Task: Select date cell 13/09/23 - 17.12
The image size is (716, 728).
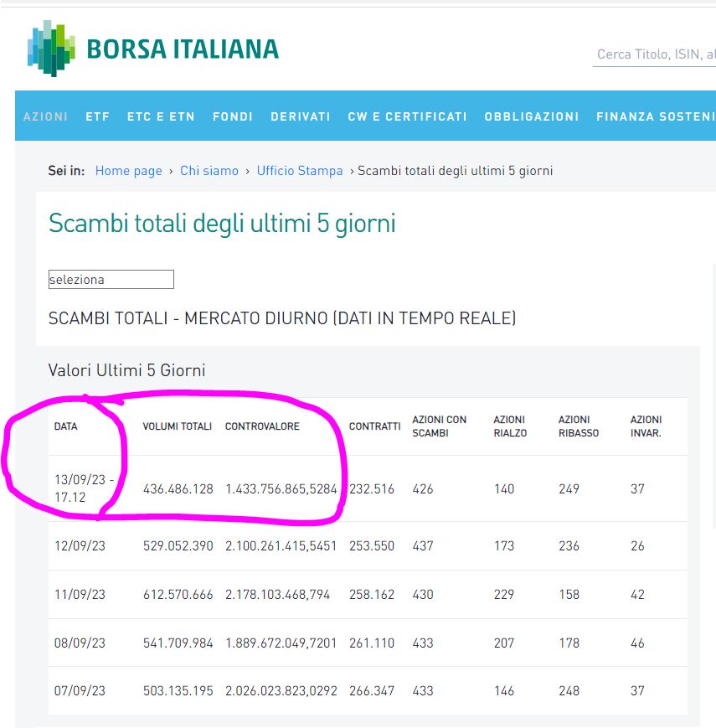Action: tap(84, 488)
